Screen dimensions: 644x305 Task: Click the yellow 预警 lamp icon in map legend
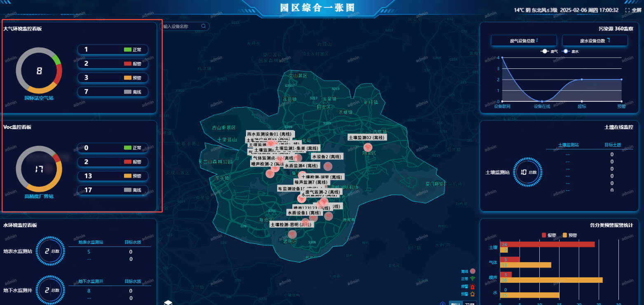pyautogui.click(x=473, y=294)
